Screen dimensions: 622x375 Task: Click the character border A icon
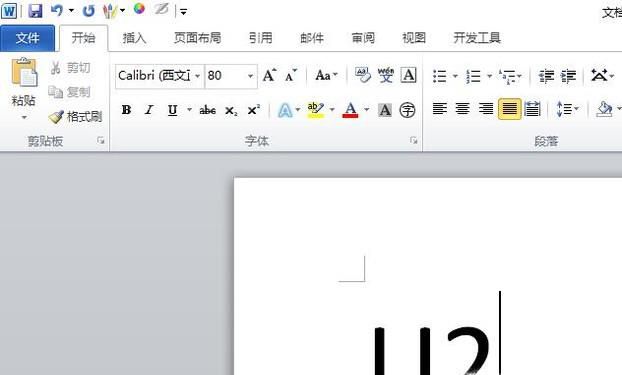pos(408,75)
